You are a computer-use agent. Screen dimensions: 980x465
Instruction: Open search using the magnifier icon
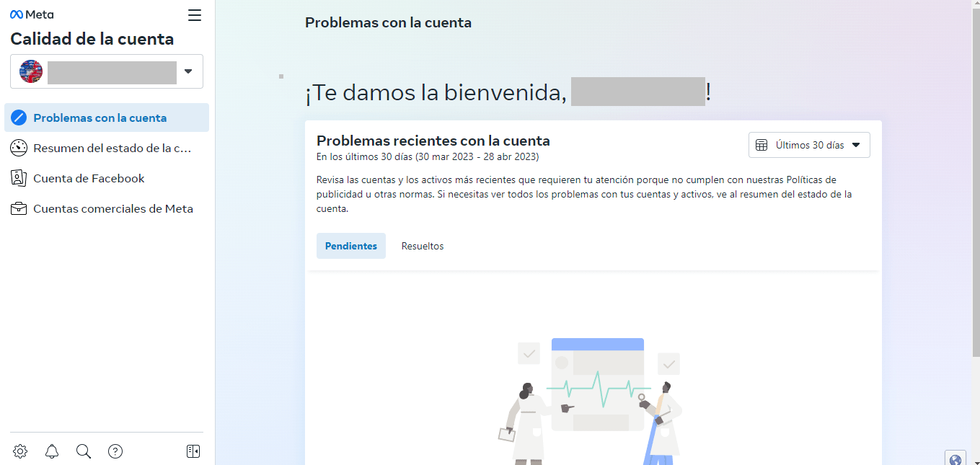[84, 451]
